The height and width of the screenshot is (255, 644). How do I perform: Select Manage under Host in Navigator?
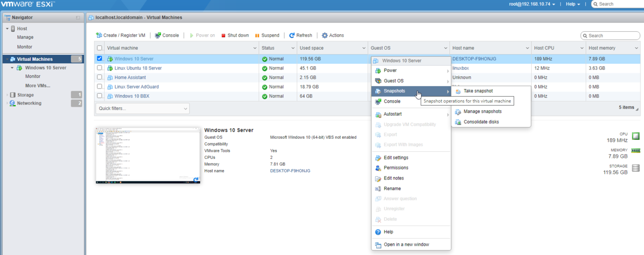click(x=25, y=37)
